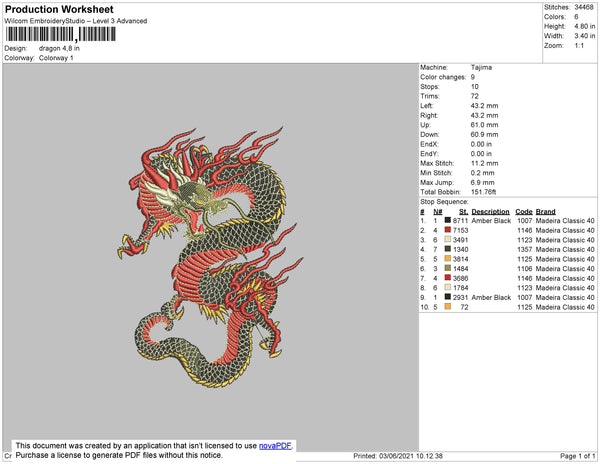Select the Zoom value "1:1"

(x=579, y=46)
